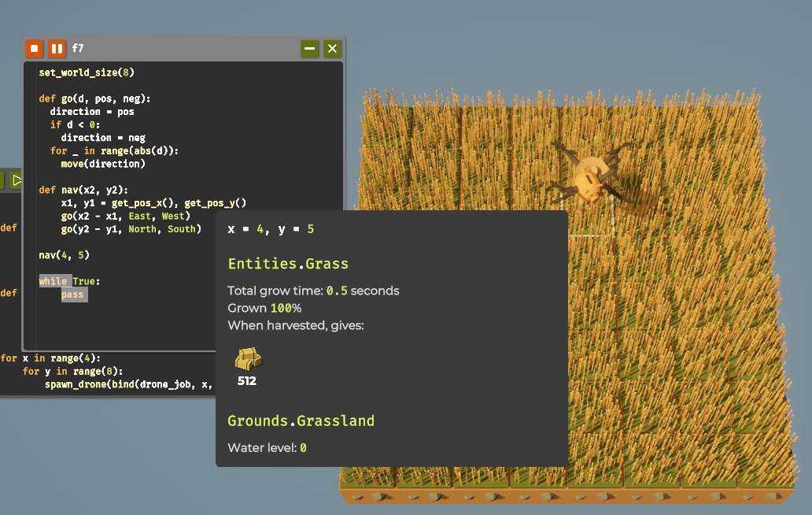Click the 512 hay yield number

click(x=247, y=381)
